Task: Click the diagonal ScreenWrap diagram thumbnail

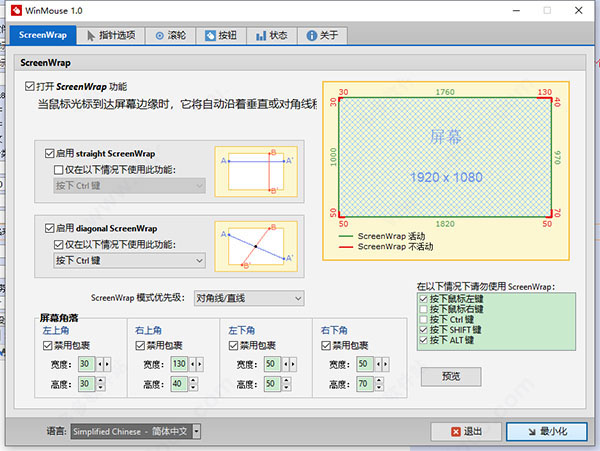Action: click(256, 246)
